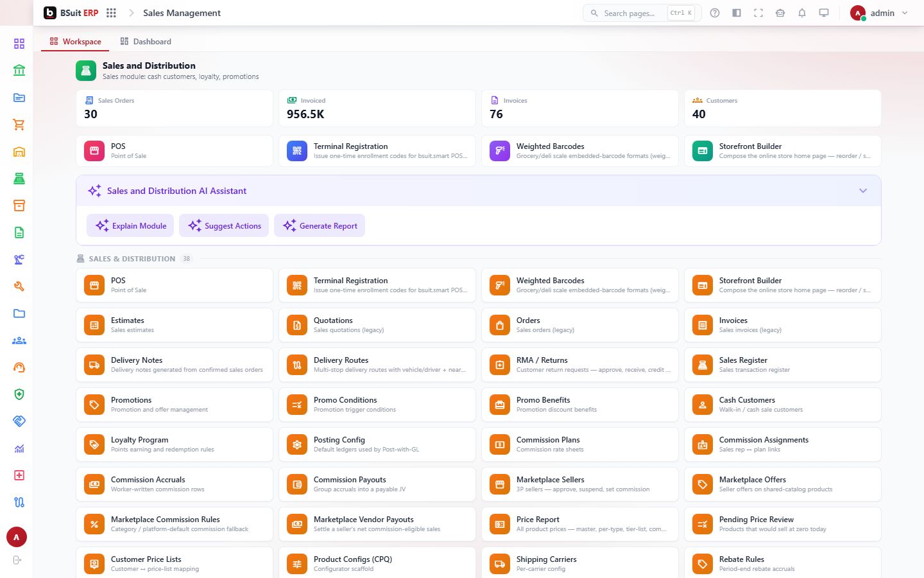
Task: Open the people group icon in sidebar
Action: click(x=19, y=340)
